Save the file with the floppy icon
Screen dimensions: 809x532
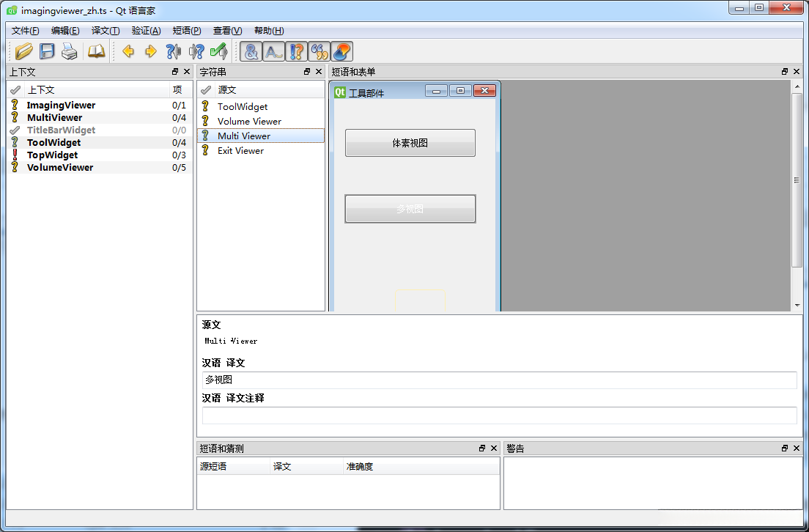pos(47,51)
